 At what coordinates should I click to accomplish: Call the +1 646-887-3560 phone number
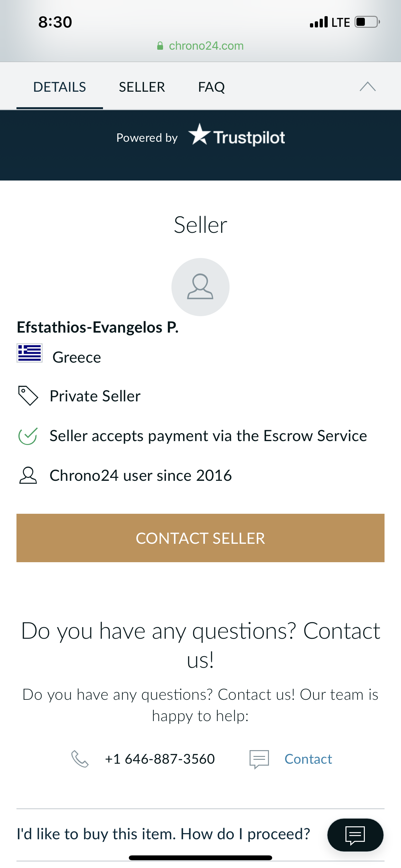160,759
